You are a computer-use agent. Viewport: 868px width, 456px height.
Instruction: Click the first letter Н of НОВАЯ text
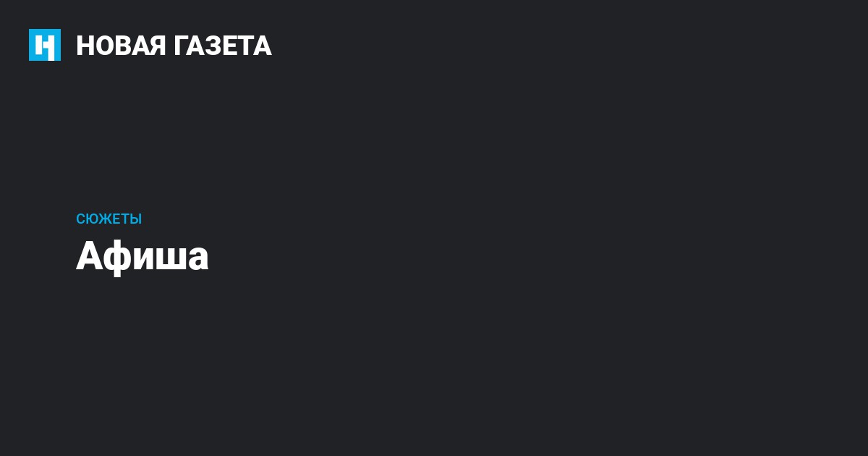84,46
